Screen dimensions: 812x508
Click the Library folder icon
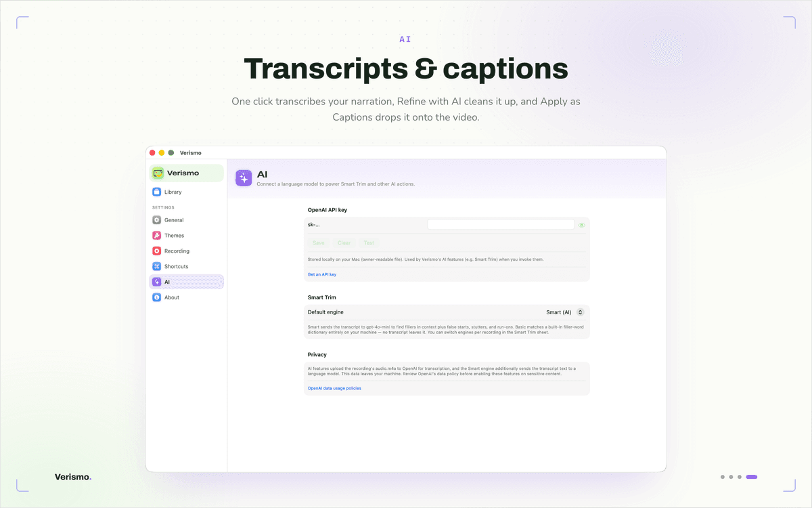tap(157, 192)
